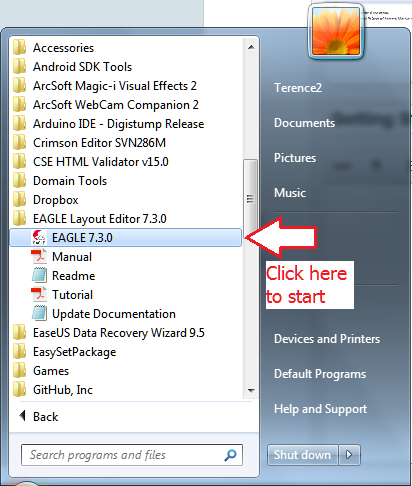
Task: Open the Tutorial PDF icon
Action: 39,294
